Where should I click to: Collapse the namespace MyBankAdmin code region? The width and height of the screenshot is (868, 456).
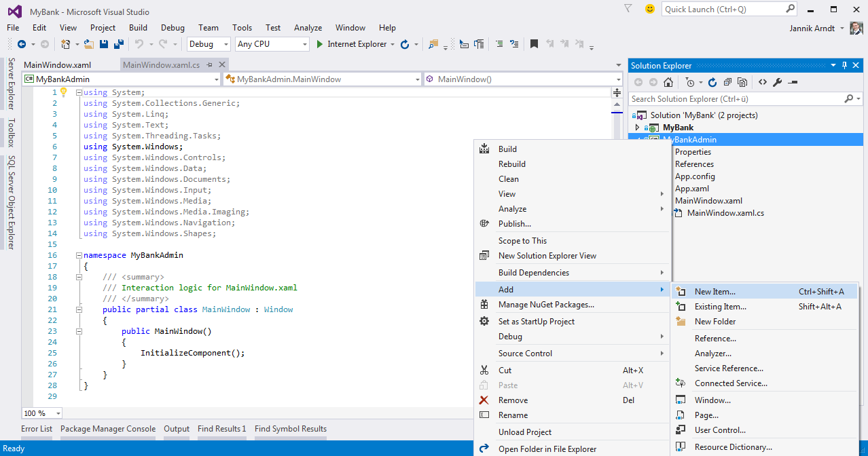79,255
